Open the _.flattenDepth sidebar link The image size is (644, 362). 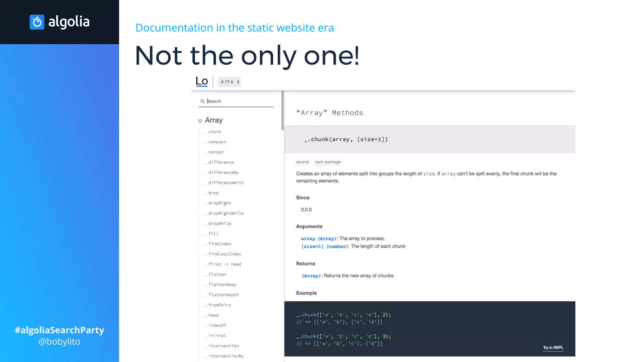221,295
